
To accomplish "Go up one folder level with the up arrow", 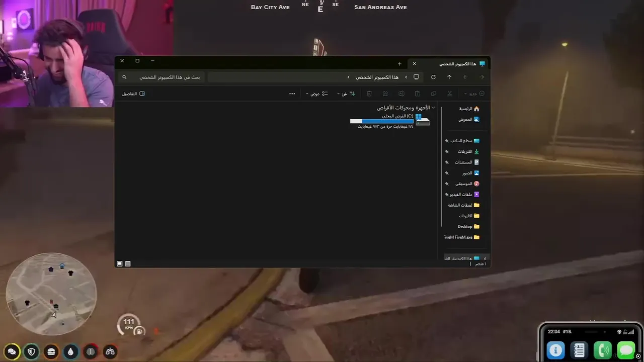I will coord(449,77).
